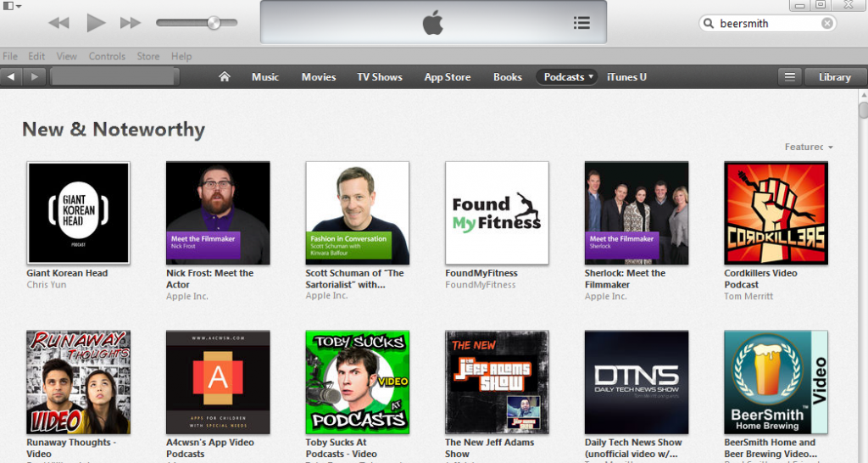
Task: Click the Giant Korean Head title link
Action: click(67, 273)
